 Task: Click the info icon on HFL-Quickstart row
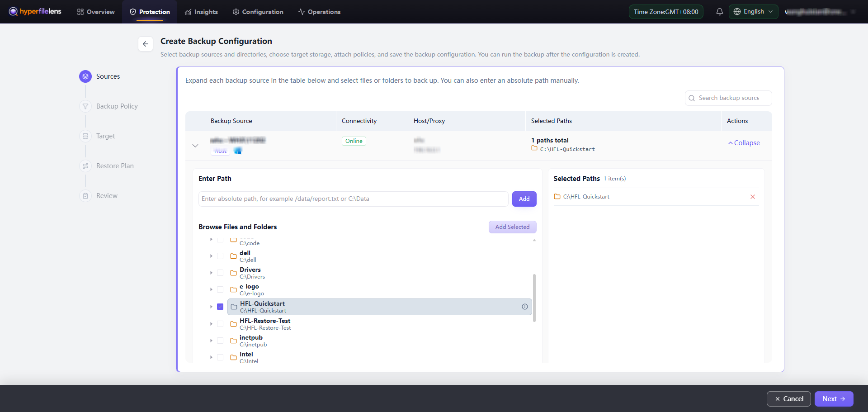pyautogui.click(x=525, y=307)
